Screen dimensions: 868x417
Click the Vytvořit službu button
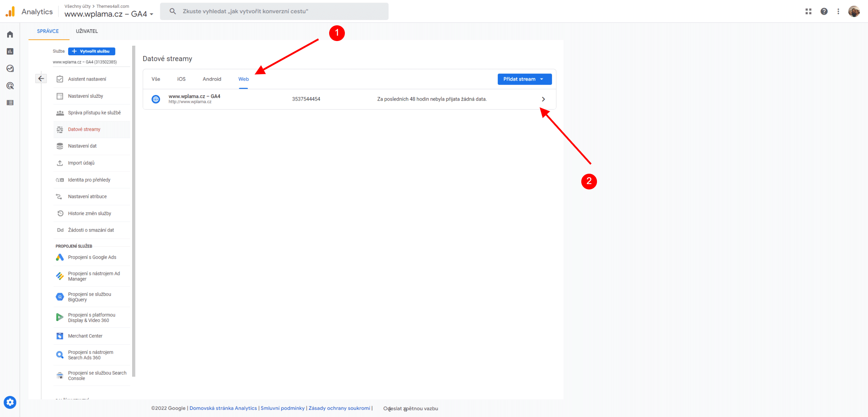(x=92, y=51)
